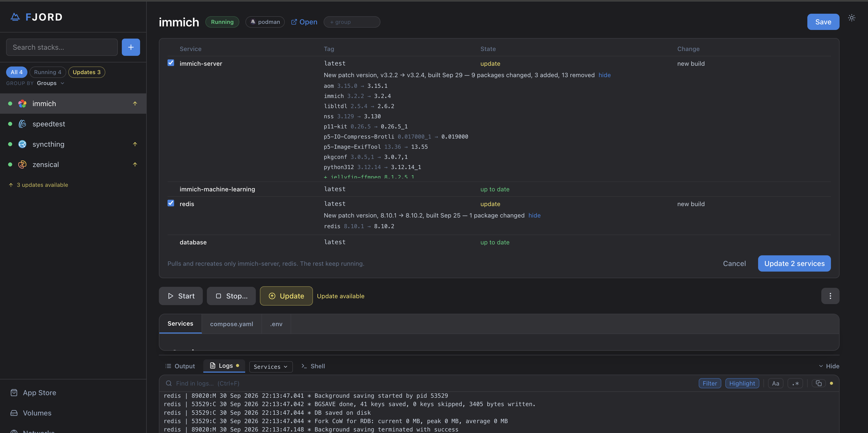The image size is (868, 433).
Task: Uncheck the redis service checkbox
Action: point(171,203)
